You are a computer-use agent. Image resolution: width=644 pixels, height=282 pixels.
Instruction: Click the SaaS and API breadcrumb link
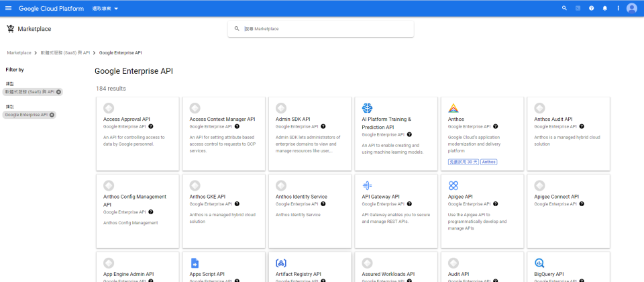[65, 52]
